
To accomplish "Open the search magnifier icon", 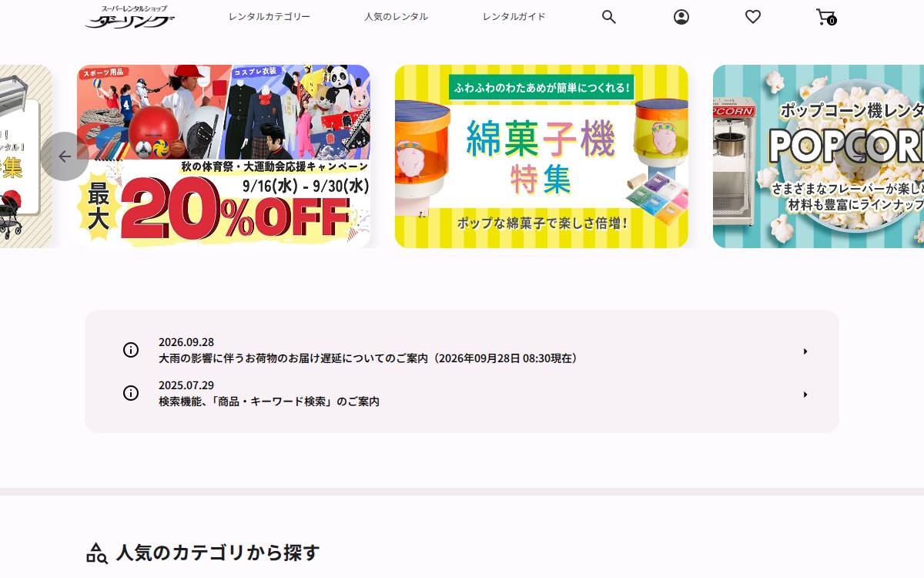I will click(x=609, y=17).
